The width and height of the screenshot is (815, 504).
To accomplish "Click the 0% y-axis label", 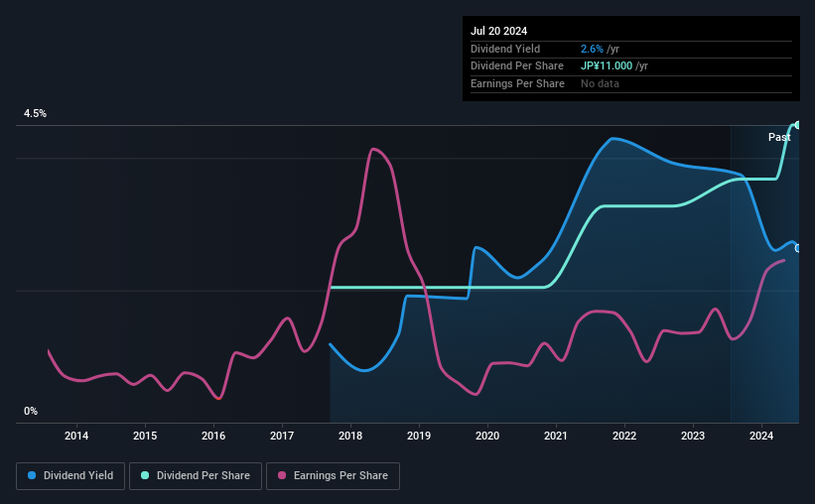I will 31,411.
